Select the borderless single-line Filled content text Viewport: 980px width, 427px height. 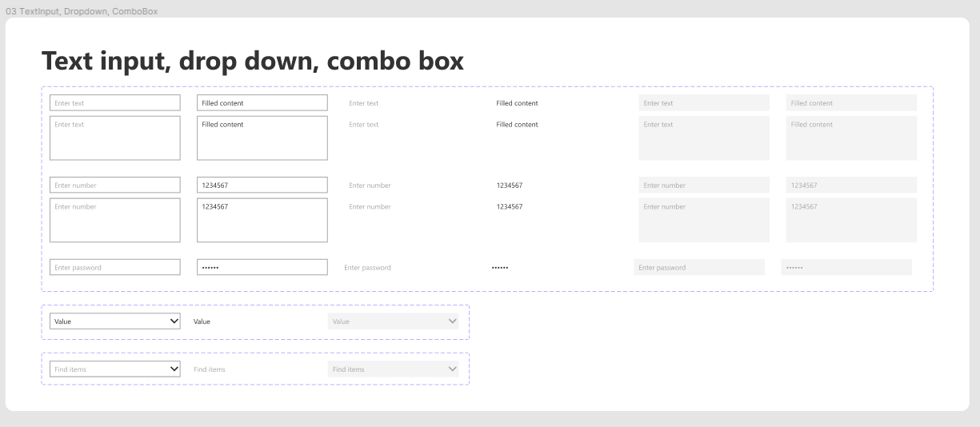coord(517,103)
